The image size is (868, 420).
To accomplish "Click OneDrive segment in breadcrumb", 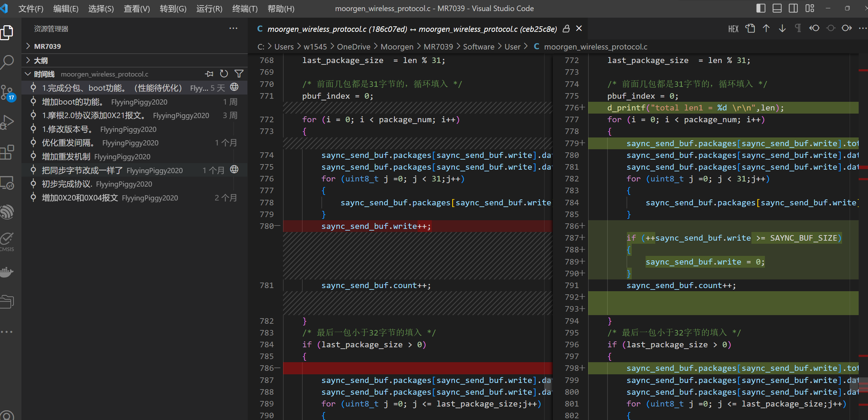I will point(354,47).
